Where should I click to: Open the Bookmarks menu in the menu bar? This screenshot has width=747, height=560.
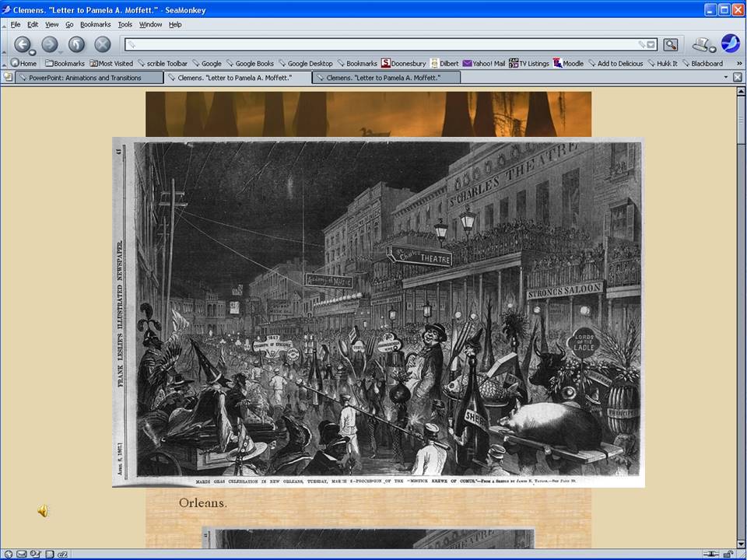tap(95, 24)
